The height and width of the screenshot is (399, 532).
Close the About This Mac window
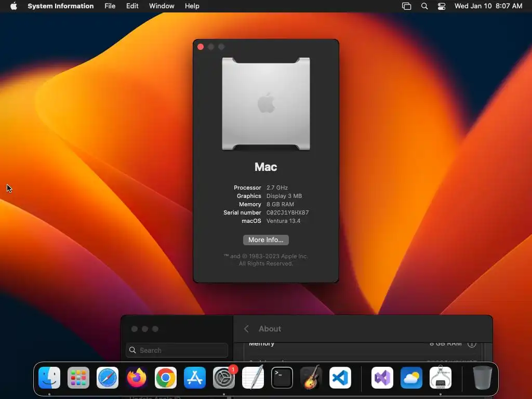201,47
